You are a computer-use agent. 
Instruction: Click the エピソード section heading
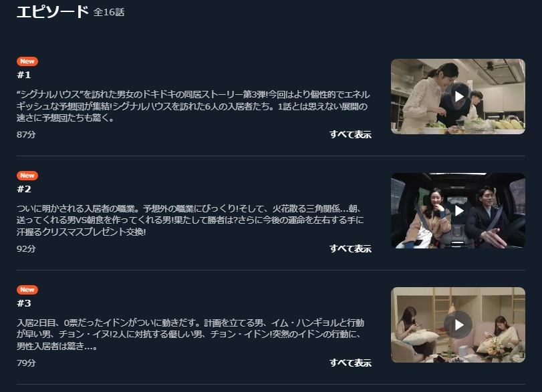53,11
